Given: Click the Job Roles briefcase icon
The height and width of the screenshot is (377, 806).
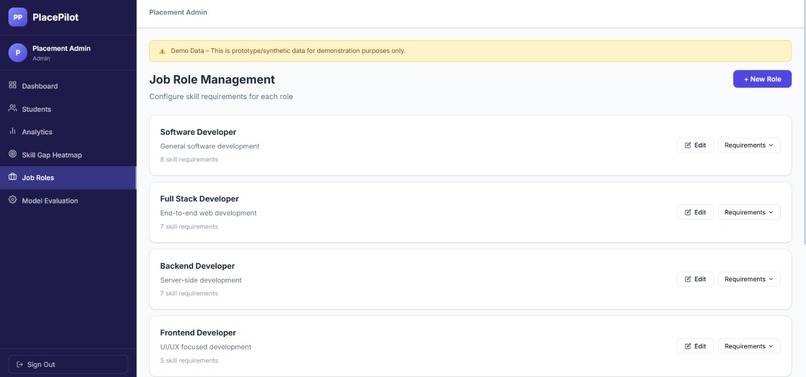Looking at the screenshot, I should pos(13,177).
